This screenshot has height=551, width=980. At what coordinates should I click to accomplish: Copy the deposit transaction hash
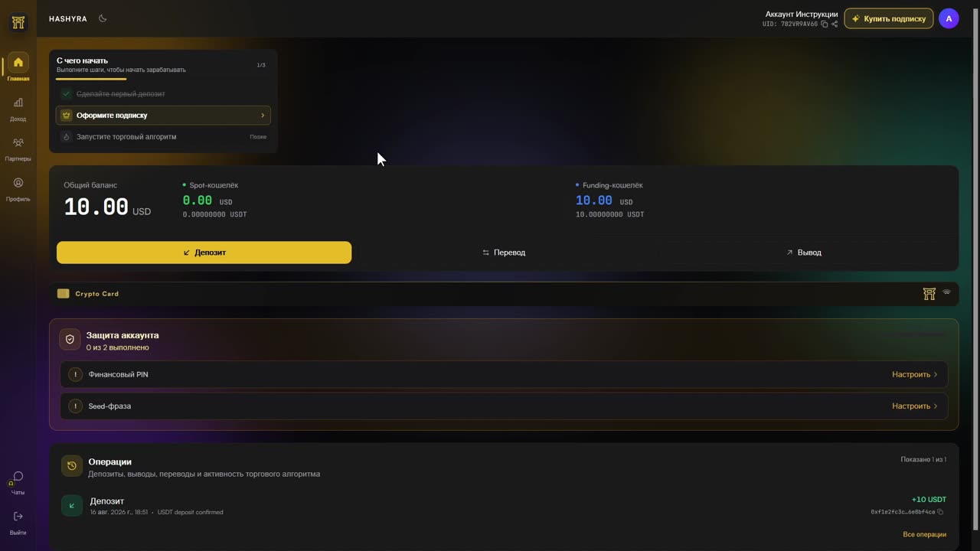click(x=940, y=512)
